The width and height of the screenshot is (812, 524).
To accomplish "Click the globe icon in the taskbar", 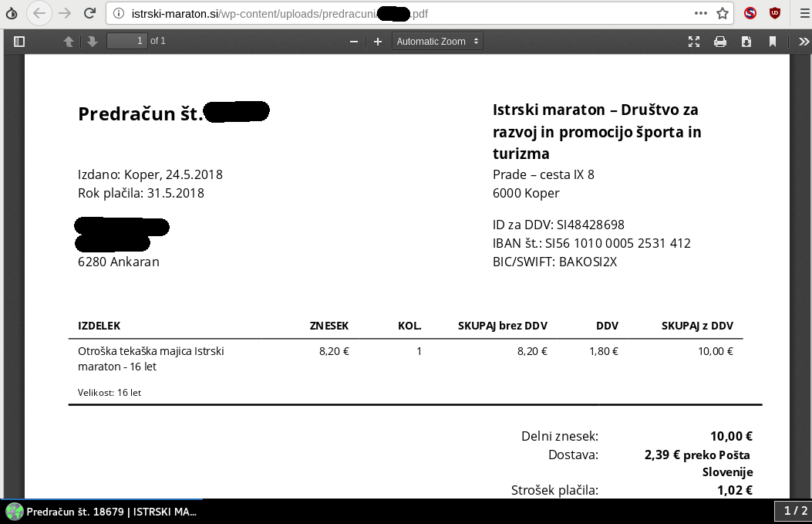I will [15, 512].
